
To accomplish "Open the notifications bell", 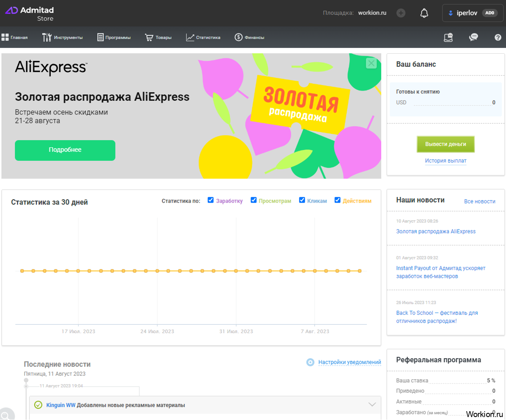I will [x=424, y=13].
